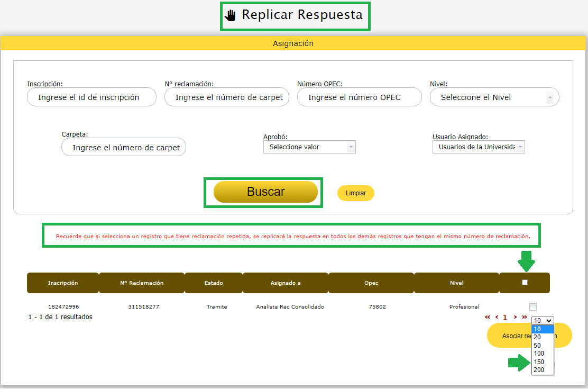Open the Usuario Asignado dropdown
Screen dimensions: 588x389
click(x=479, y=147)
